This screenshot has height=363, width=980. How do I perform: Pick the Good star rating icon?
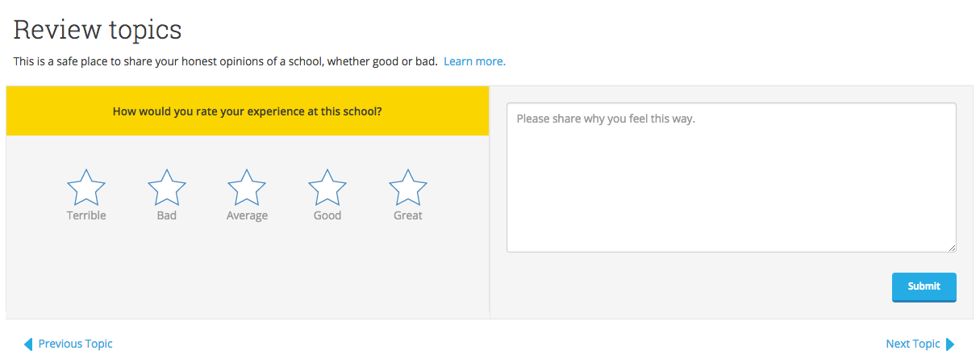click(x=327, y=188)
